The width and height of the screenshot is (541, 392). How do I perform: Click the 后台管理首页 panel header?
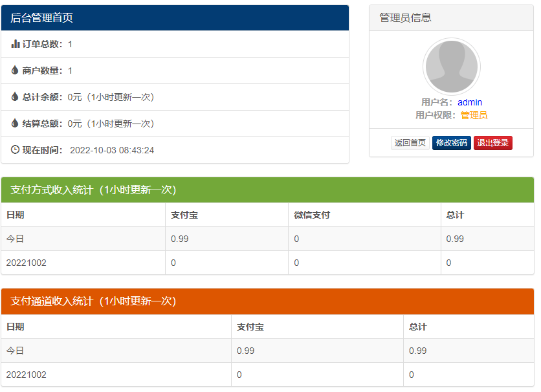click(175, 18)
